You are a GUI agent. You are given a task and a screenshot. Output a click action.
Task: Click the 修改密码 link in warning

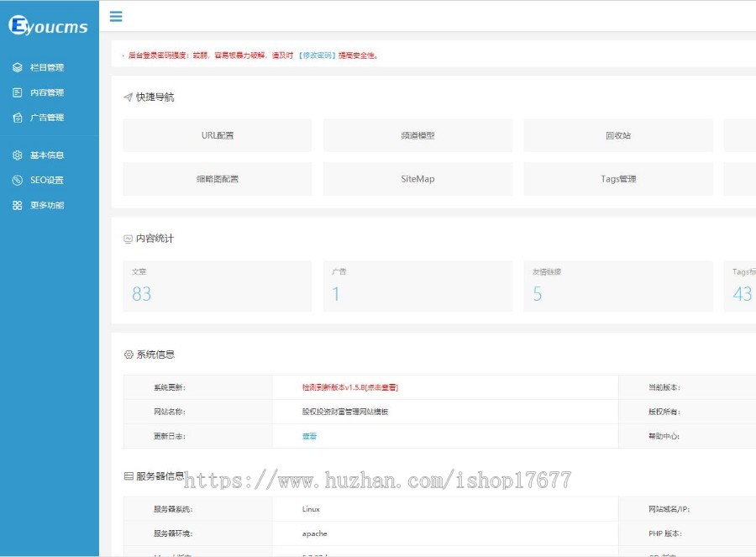(x=317, y=55)
